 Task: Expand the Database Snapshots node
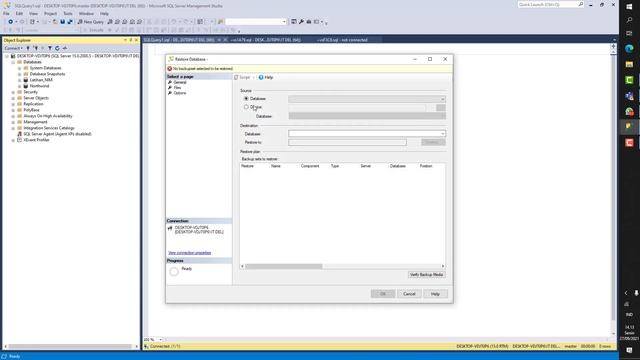tap(19, 74)
